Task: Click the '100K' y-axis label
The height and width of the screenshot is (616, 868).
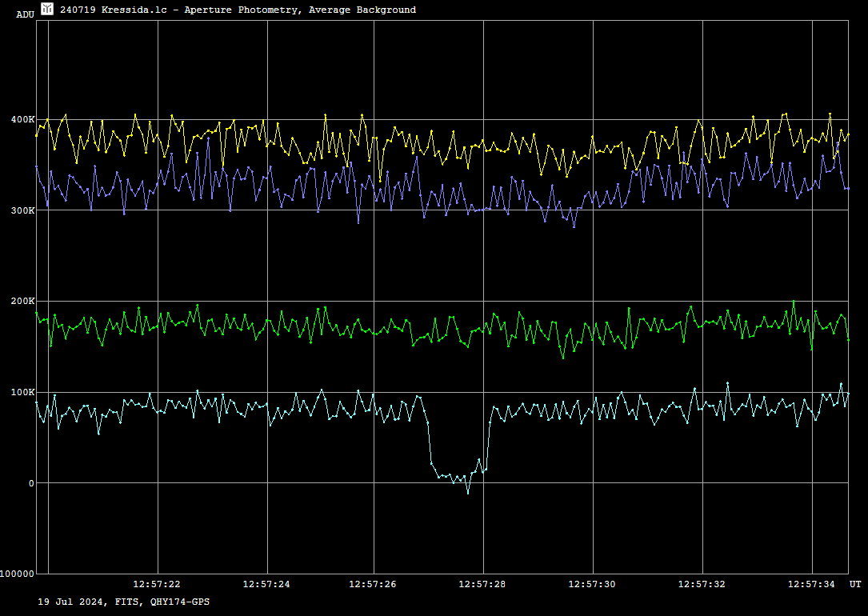Action: 23,393
